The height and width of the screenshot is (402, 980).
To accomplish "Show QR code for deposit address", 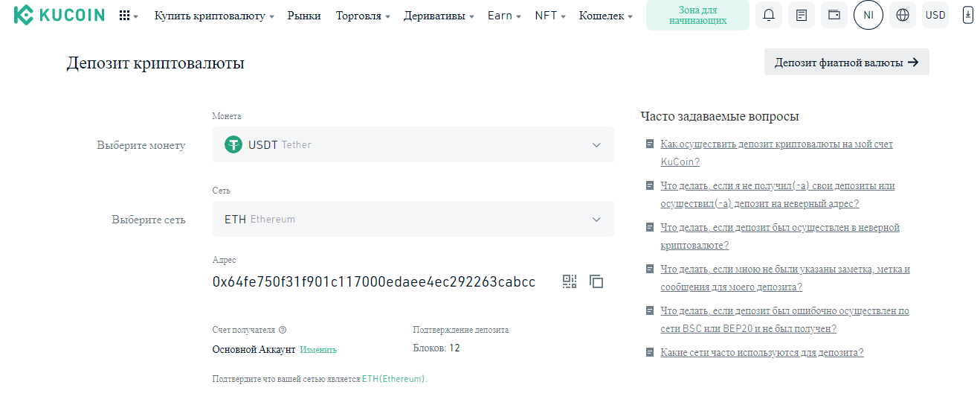I will coord(570,281).
